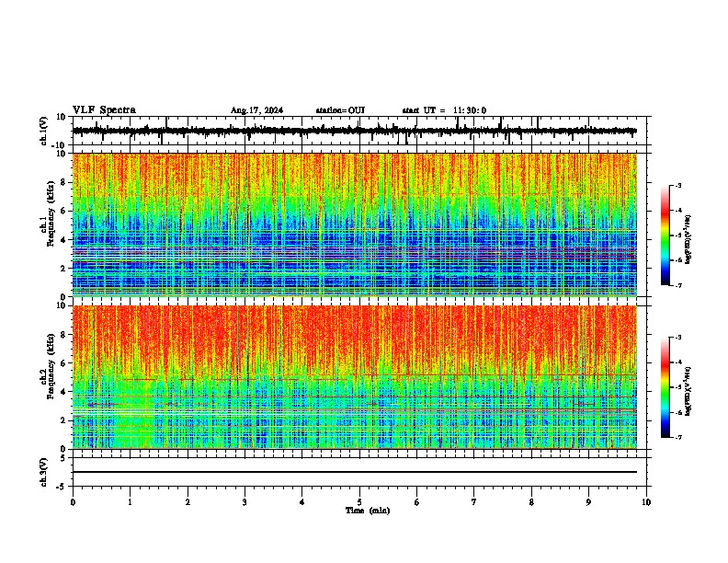The height and width of the screenshot is (563, 728).
Task: Click the "8" tick on ch.2 frequency axis
Action: point(64,335)
